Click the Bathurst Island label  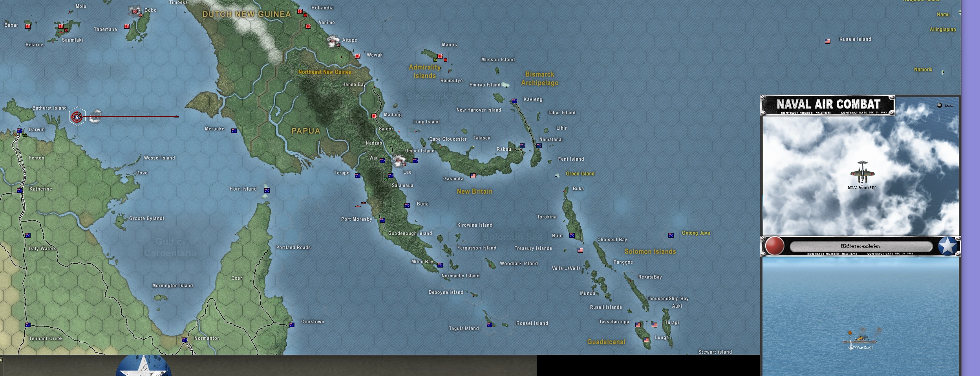49,108
